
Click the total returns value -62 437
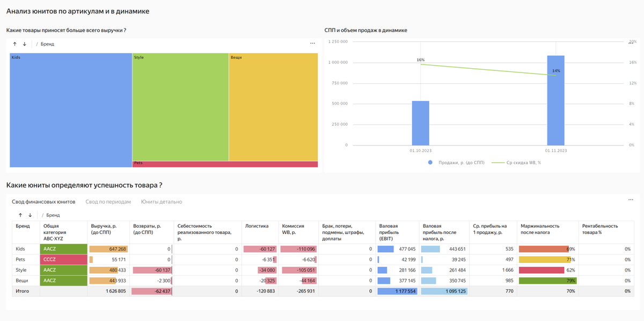[162, 291]
